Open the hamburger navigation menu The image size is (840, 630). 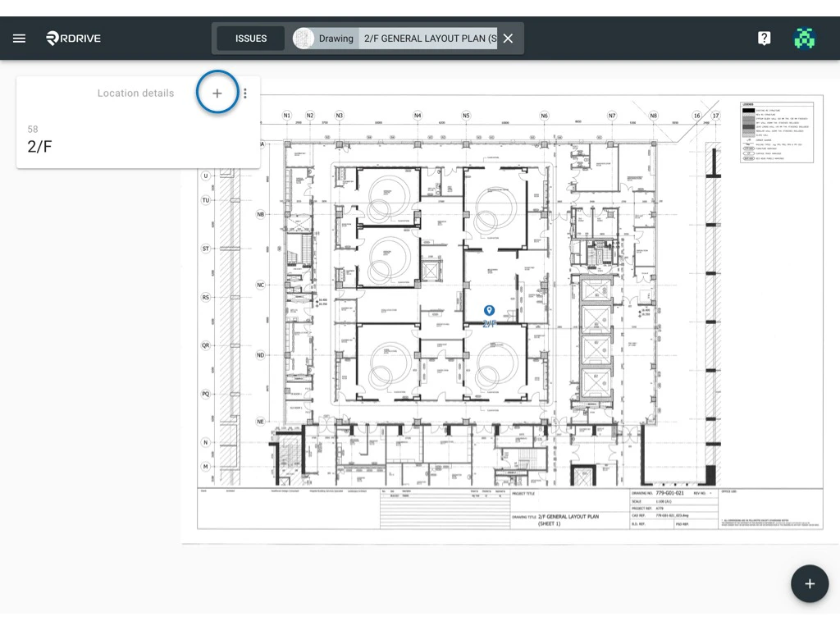(x=19, y=38)
